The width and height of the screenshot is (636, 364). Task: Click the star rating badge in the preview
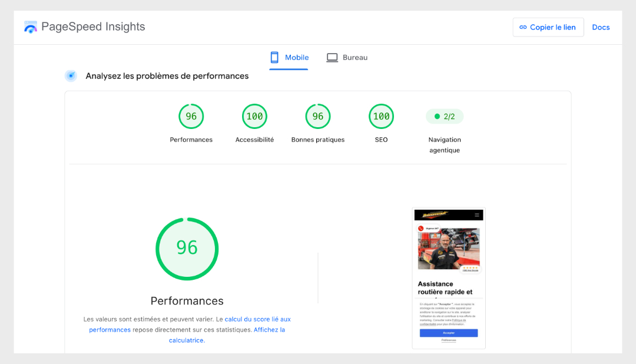click(471, 269)
